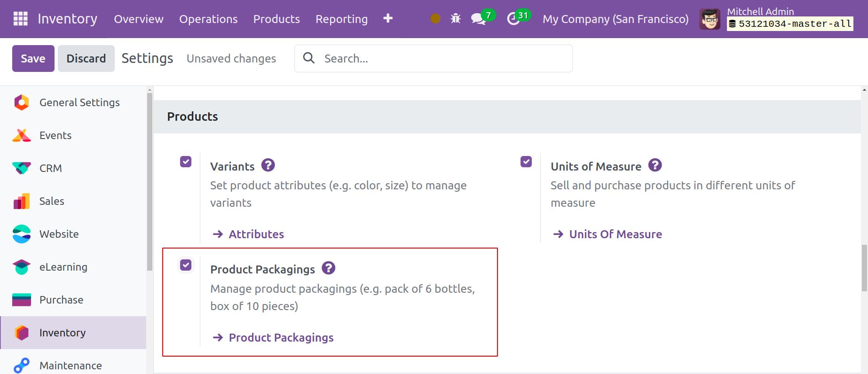
Task: Toggle the Units of Measure checkbox
Action: click(526, 162)
